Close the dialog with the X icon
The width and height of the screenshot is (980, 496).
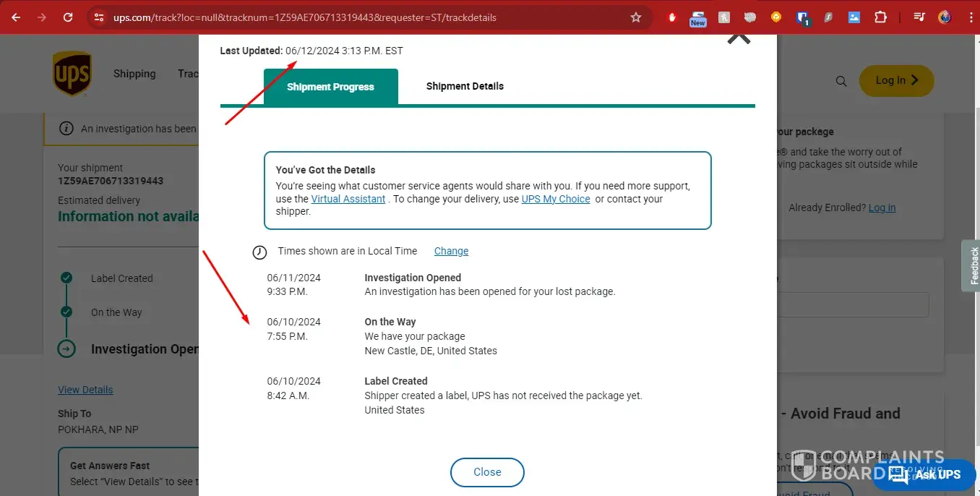tap(739, 38)
